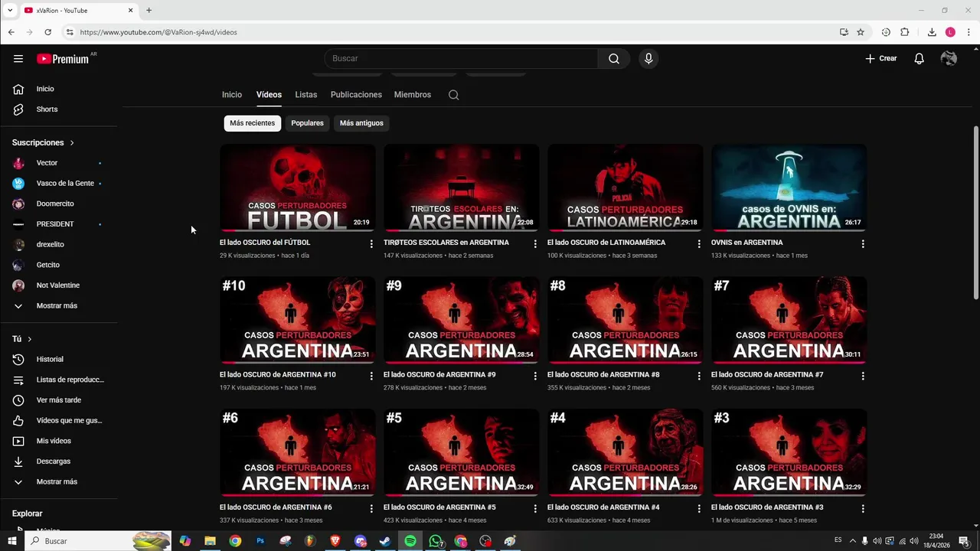Open the Not Valentine channel

pos(59,285)
